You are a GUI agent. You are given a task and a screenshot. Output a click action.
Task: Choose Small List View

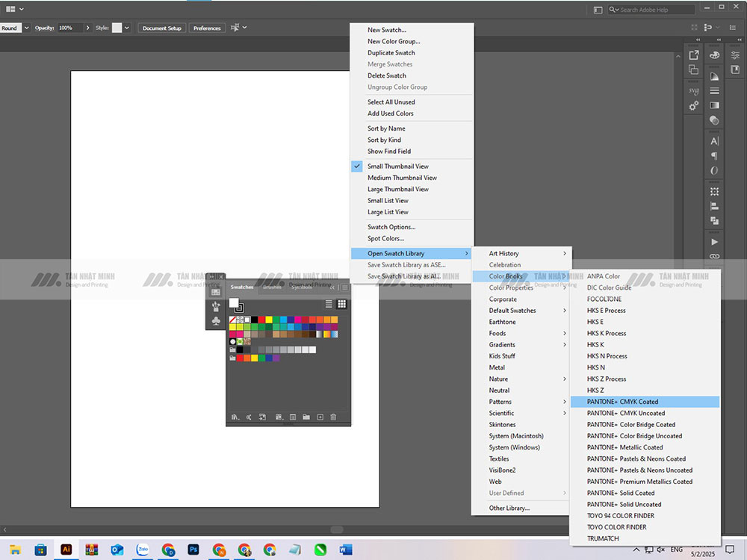pyautogui.click(x=412, y=200)
